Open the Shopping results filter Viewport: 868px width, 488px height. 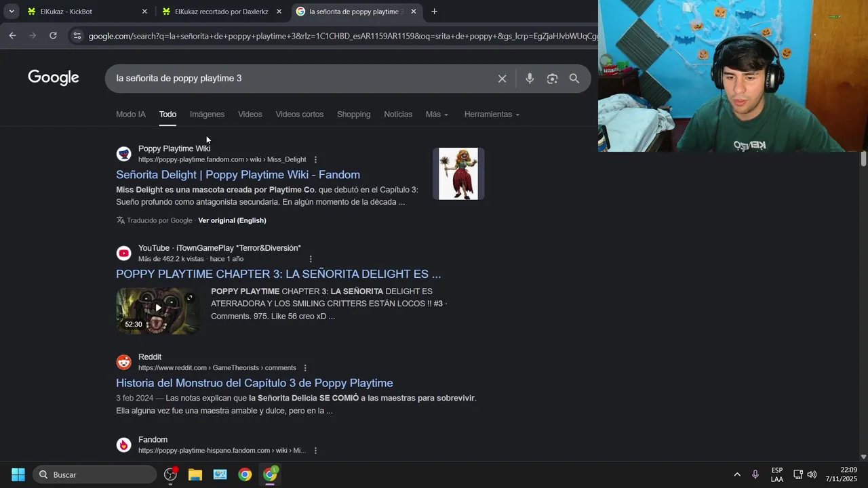[x=353, y=115]
